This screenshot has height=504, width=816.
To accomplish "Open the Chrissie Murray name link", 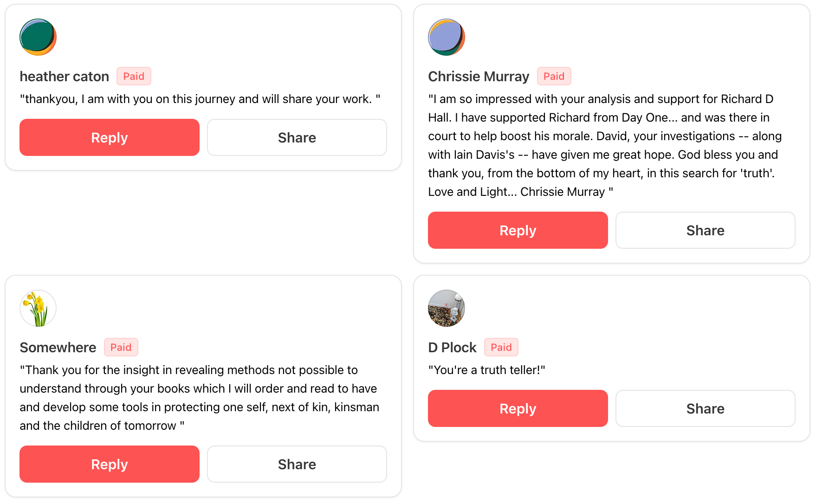I will click(x=479, y=77).
